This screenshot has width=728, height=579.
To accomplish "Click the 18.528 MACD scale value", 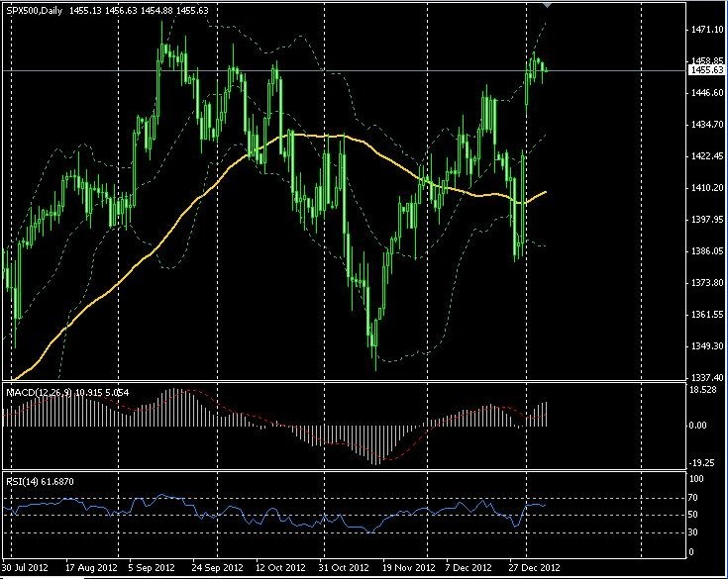I will click(x=703, y=390).
